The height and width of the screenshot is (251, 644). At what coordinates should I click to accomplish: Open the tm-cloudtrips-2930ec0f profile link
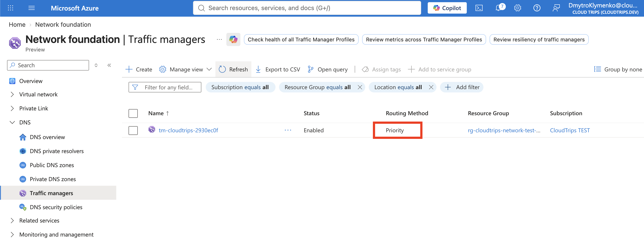point(188,130)
